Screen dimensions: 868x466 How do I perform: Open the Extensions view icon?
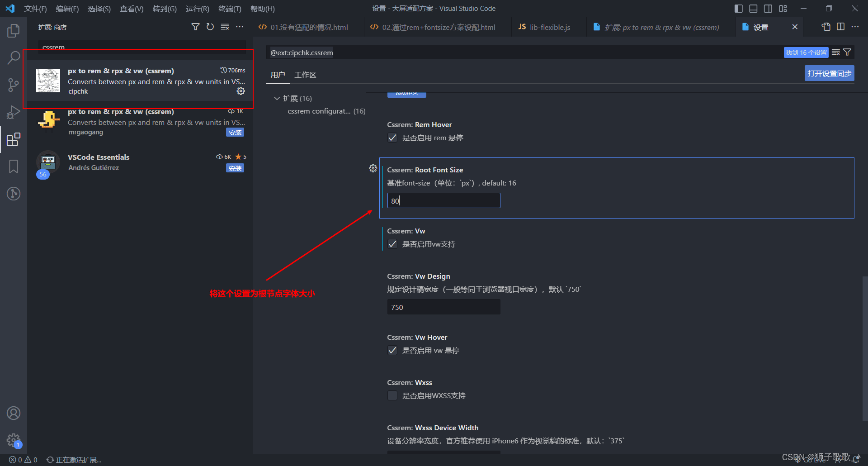click(x=14, y=139)
